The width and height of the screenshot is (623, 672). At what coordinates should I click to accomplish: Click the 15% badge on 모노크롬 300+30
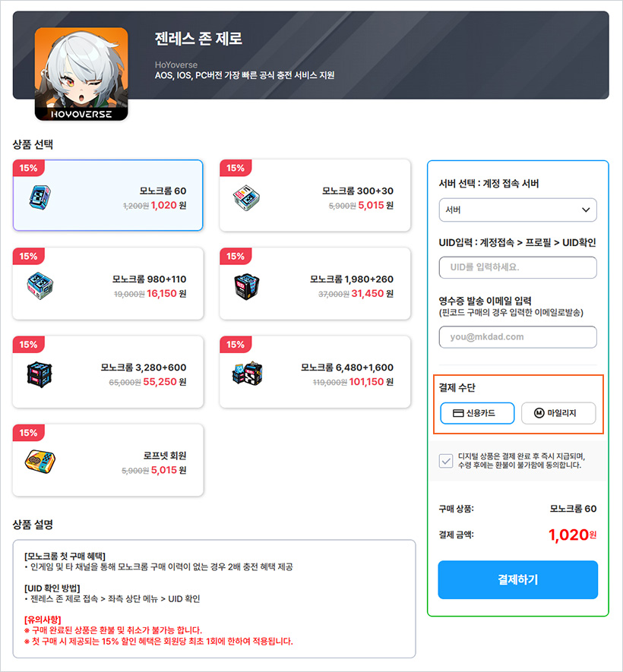tap(236, 168)
